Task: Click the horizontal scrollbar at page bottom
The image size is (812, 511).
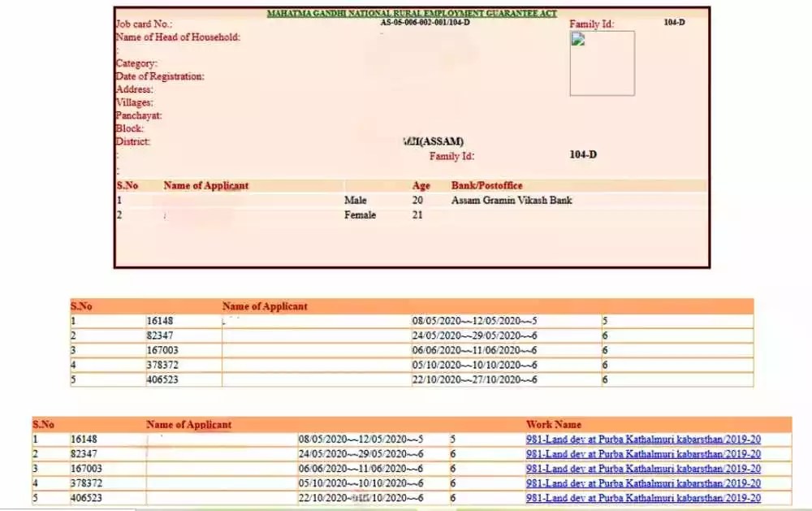Action: point(325,507)
